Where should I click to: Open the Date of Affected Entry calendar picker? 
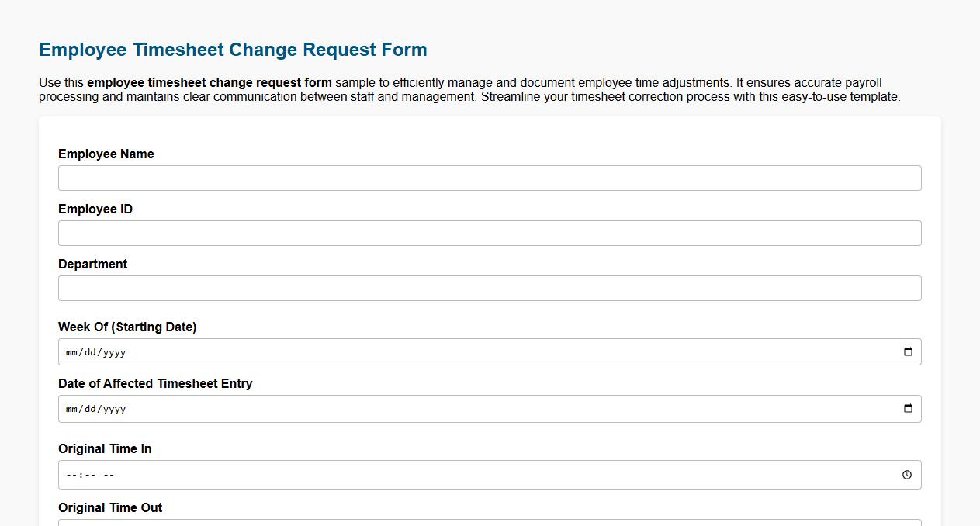pyautogui.click(x=907, y=409)
